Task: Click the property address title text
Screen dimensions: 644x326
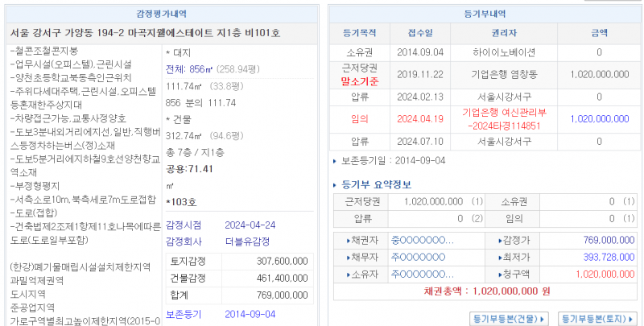Action: (146, 33)
